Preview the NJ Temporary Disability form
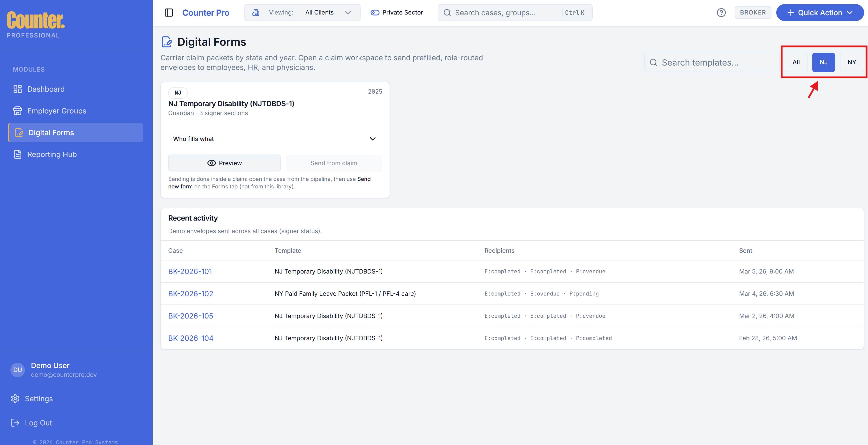 click(224, 163)
